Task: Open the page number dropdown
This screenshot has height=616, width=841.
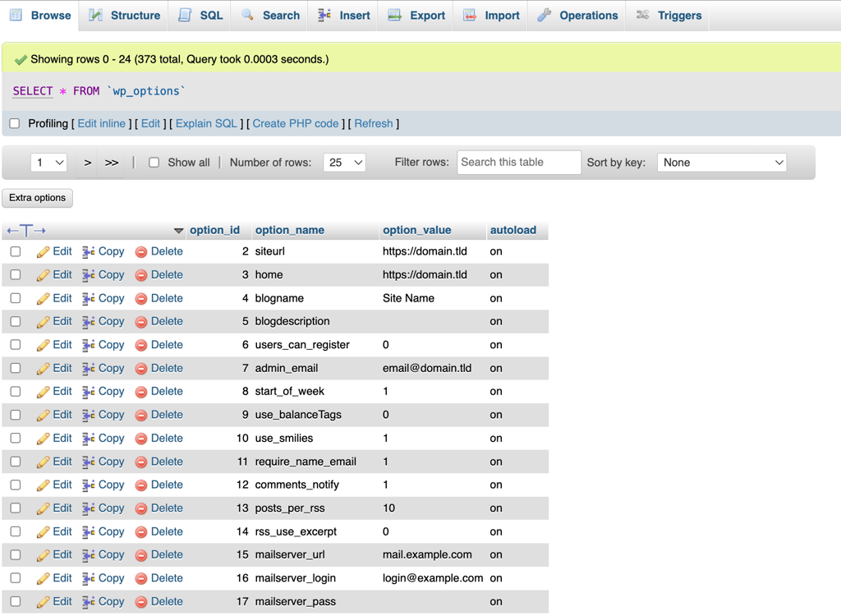Action: [x=48, y=163]
